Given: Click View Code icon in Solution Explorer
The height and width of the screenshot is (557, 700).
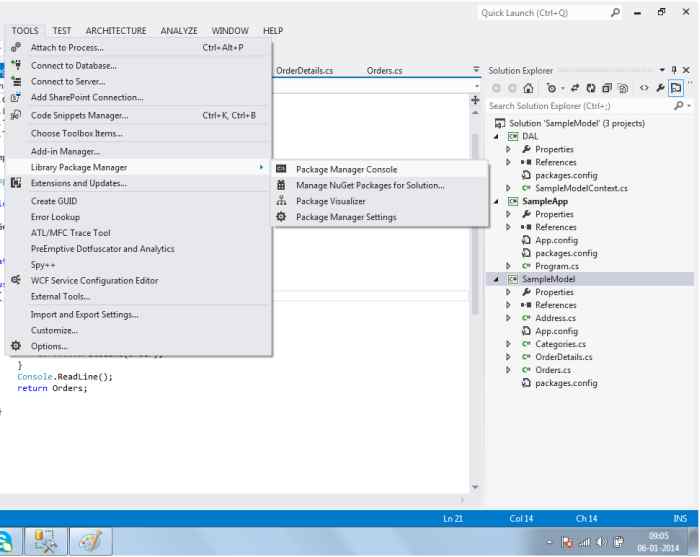Looking at the screenshot, I should (x=644, y=88).
